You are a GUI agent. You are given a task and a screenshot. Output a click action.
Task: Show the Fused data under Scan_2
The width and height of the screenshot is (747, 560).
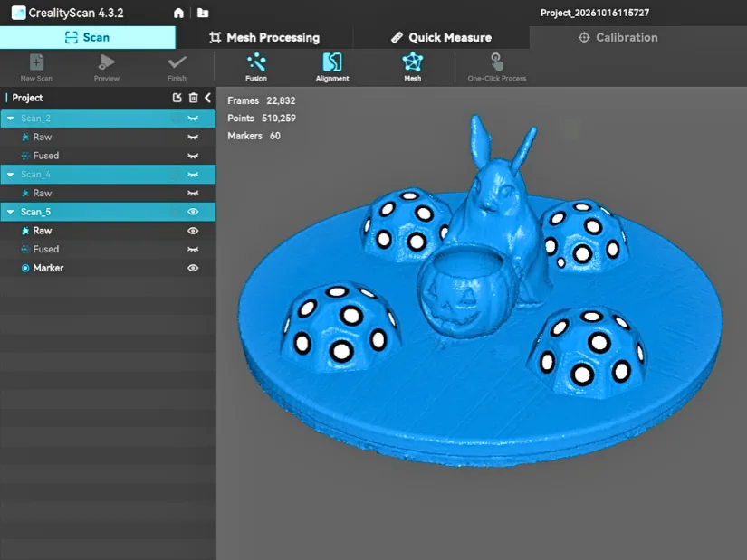pyautogui.click(x=193, y=156)
